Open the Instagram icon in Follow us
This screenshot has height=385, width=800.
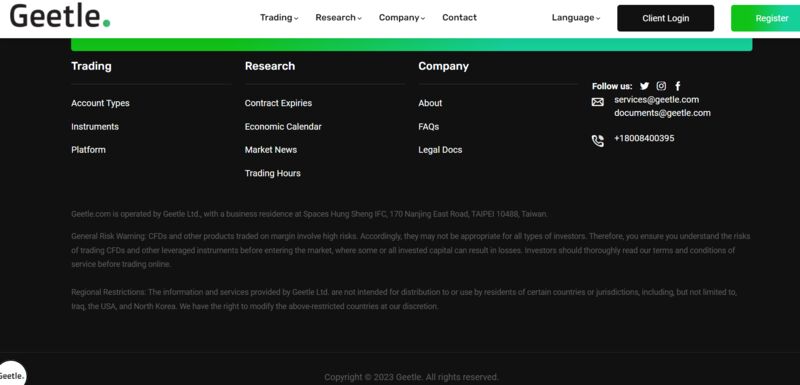661,86
